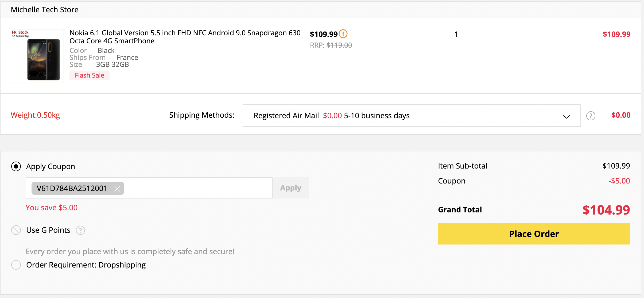
Task: Enable Order Requirement: Dropshipping option
Action: [16, 265]
